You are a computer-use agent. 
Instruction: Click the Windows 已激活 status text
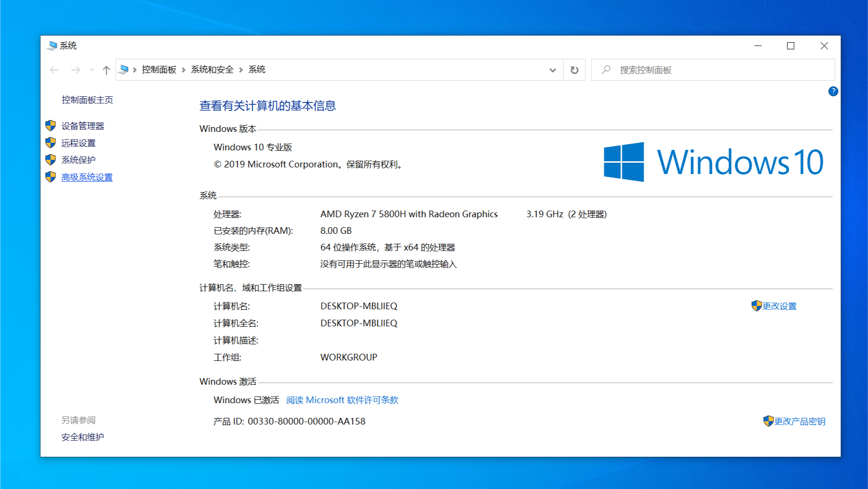pos(246,400)
